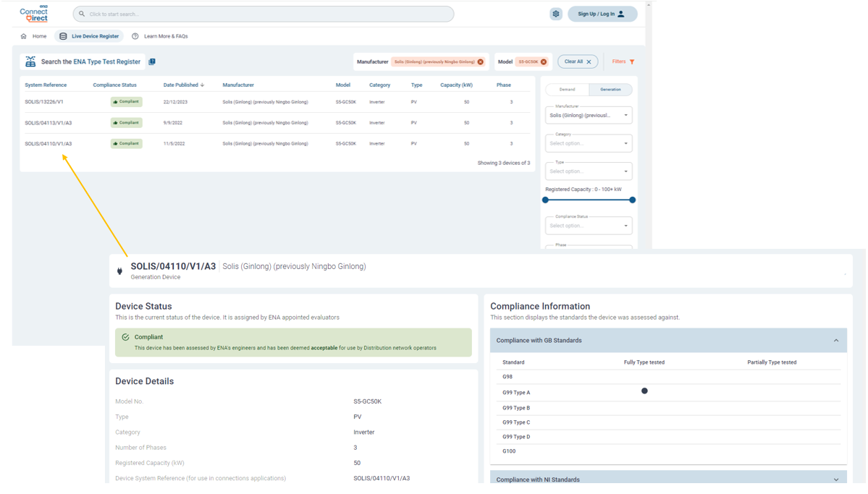Sort by Capacity (kW) column

tap(456, 85)
